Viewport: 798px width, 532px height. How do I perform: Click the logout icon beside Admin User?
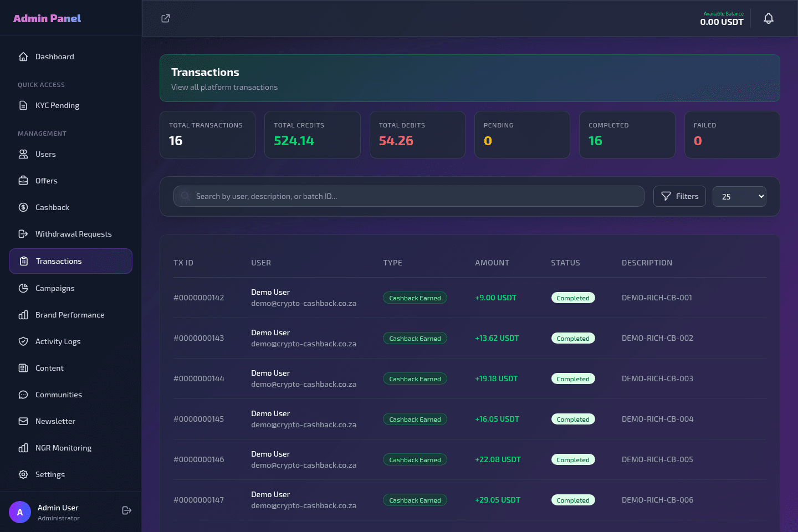(x=126, y=510)
